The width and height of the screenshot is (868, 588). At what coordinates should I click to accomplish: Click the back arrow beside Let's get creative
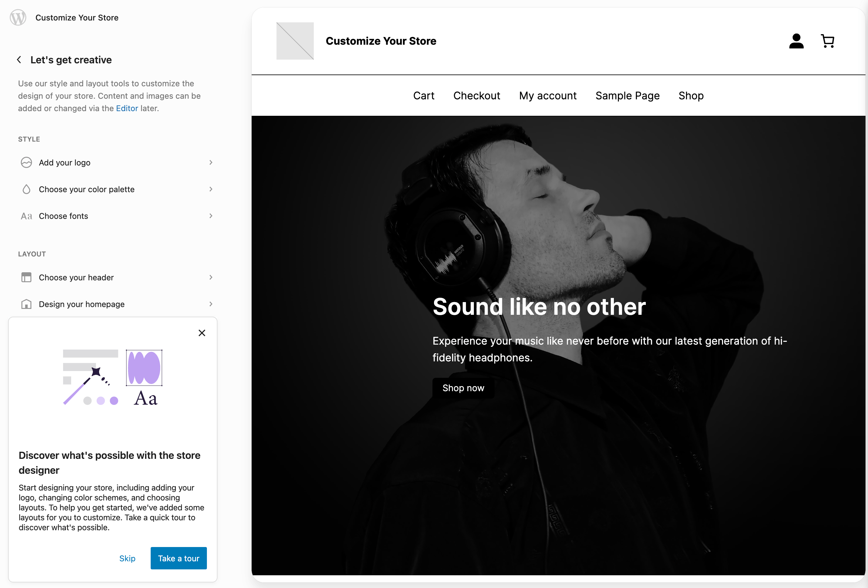19,59
